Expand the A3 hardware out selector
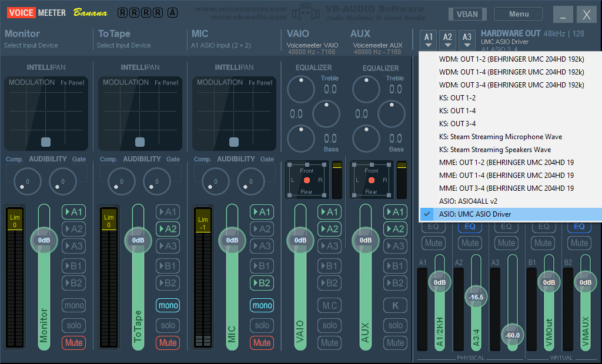This screenshot has width=602, height=364. click(x=467, y=41)
